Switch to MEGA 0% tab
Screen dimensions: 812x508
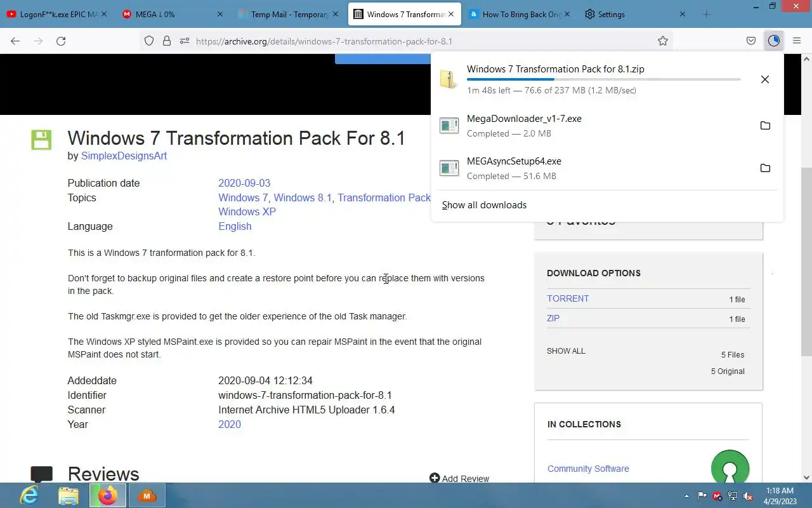coord(173,14)
